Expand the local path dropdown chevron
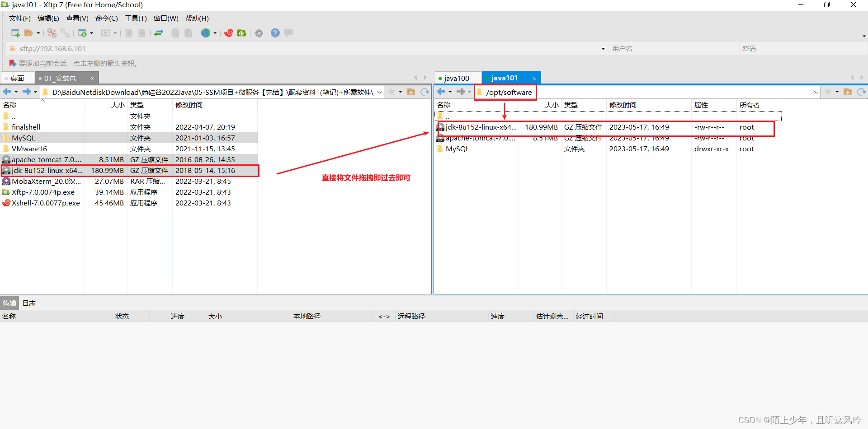The image size is (868, 429). [x=380, y=92]
